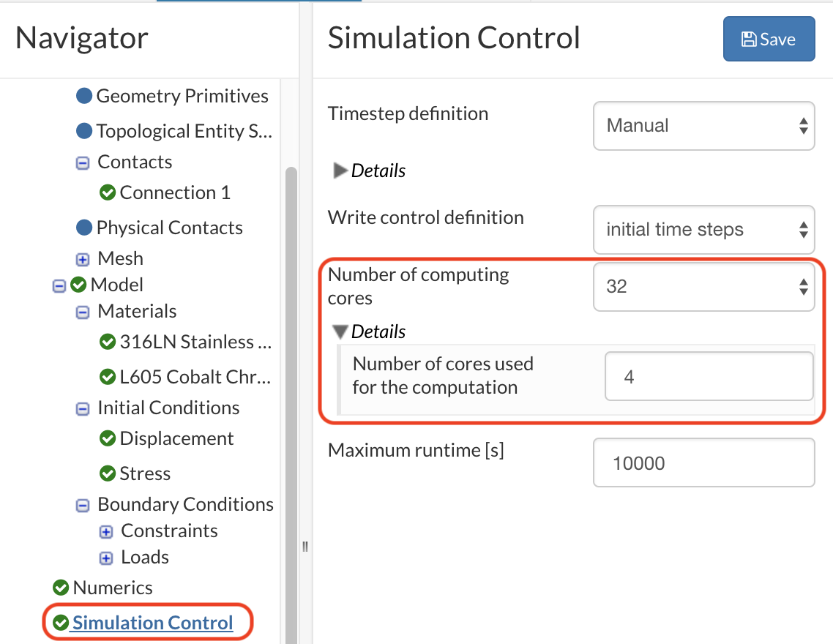Collapse the Boundary Conditions node
833x644 pixels.
[x=82, y=505]
